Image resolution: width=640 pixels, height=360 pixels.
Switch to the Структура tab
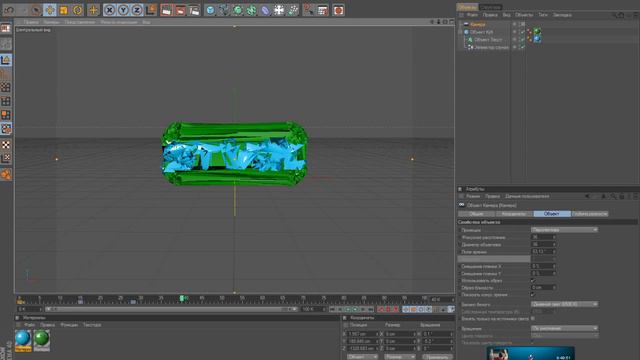(x=490, y=7)
